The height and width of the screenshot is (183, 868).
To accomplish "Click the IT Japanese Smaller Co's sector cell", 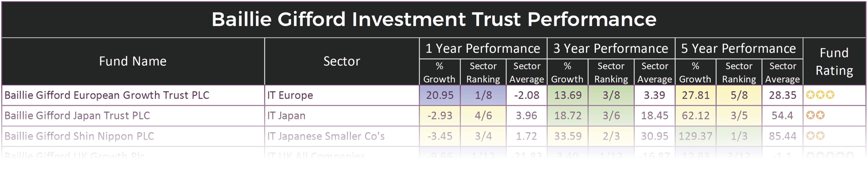I will [x=326, y=136].
